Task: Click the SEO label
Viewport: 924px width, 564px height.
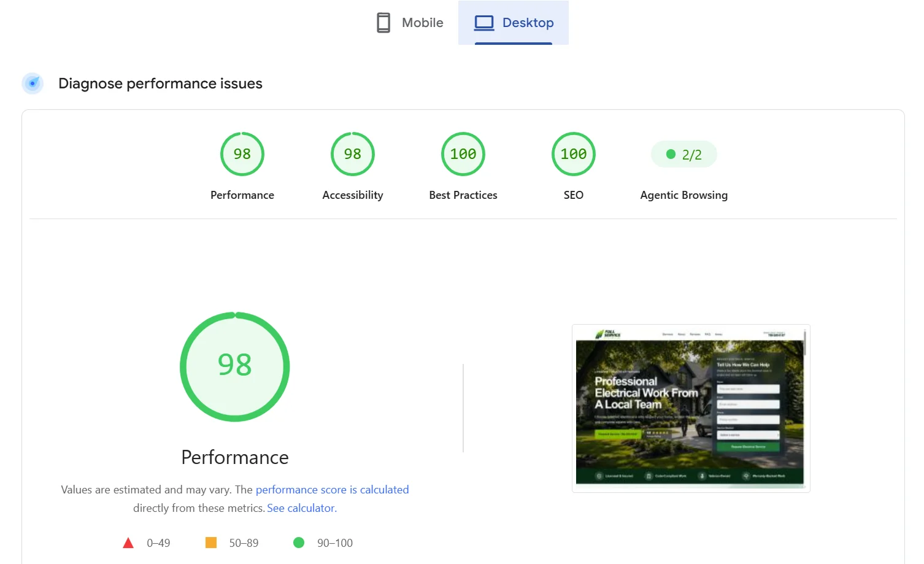Action: [574, 195]
